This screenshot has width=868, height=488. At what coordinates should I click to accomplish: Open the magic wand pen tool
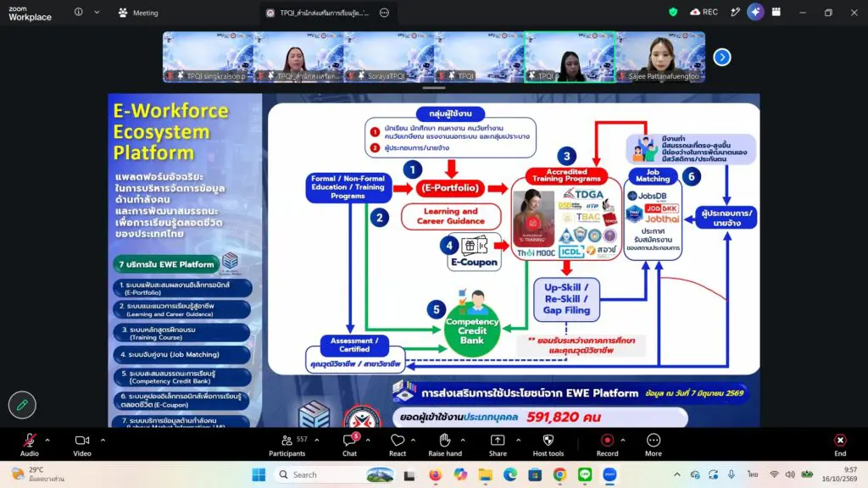click(735, 12)
